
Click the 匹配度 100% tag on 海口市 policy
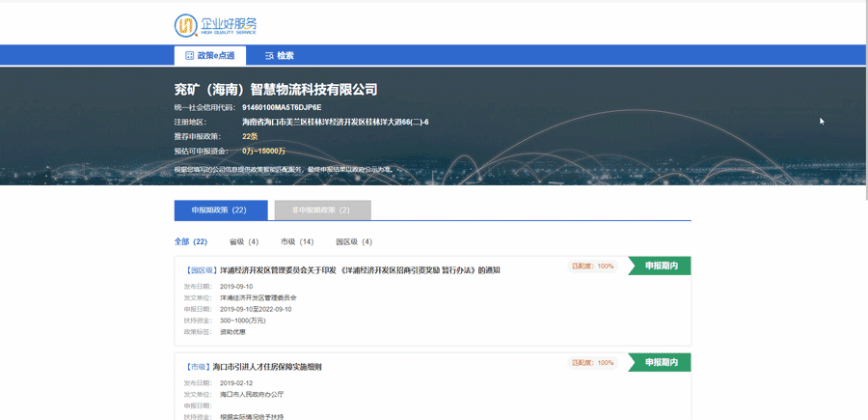[592, 362]
